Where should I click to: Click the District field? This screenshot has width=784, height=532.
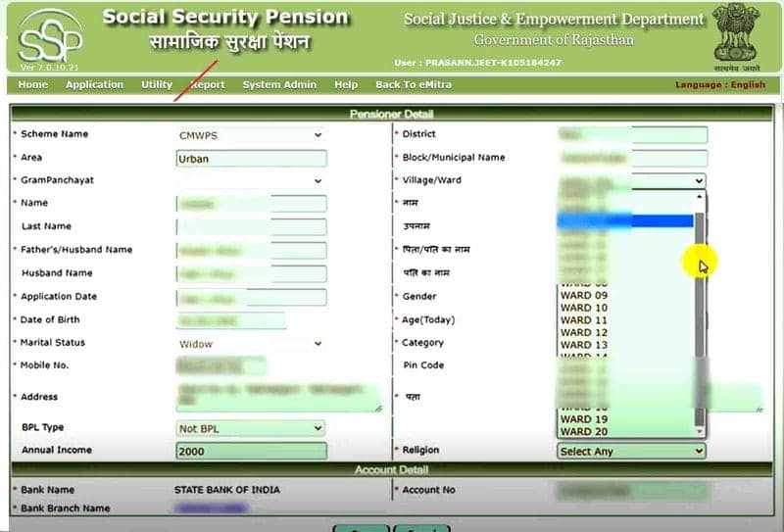click(632, 135)
